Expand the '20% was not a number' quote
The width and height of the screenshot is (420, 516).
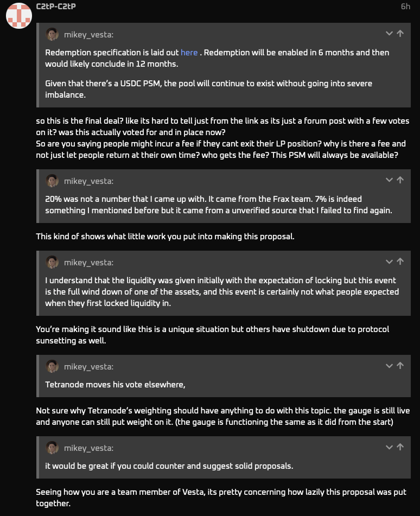click(389, 180)
